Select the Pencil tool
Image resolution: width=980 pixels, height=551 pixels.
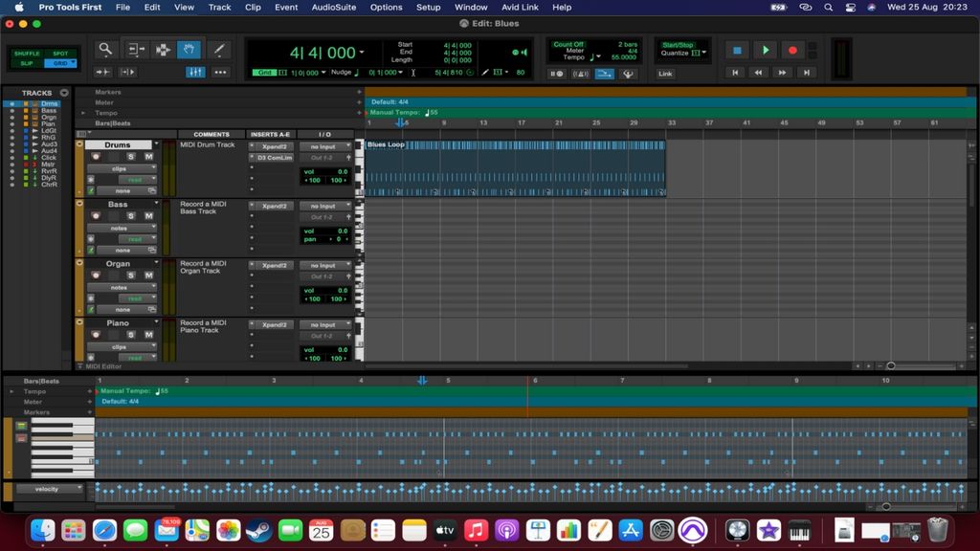[219, 50]
